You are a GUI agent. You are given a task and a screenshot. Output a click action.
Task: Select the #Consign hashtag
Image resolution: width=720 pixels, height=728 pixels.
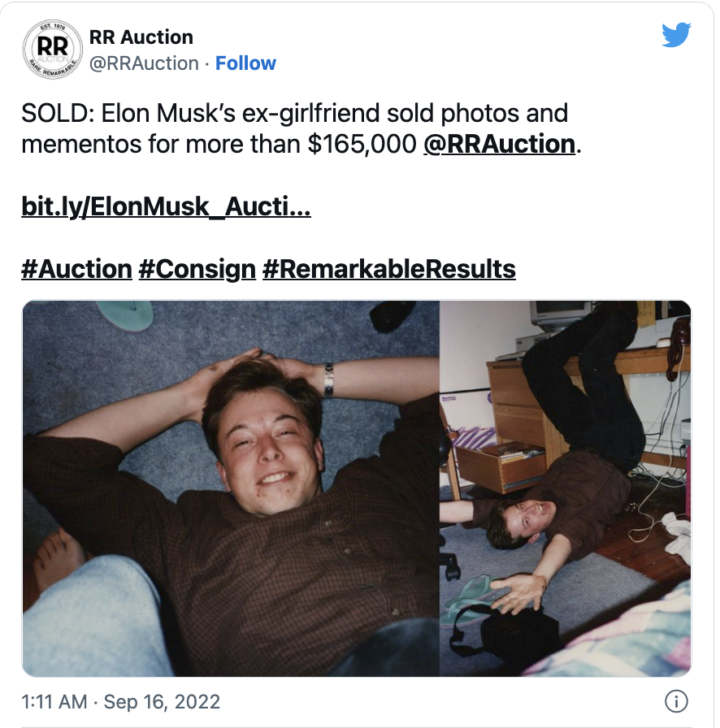(x=197, y=269)
